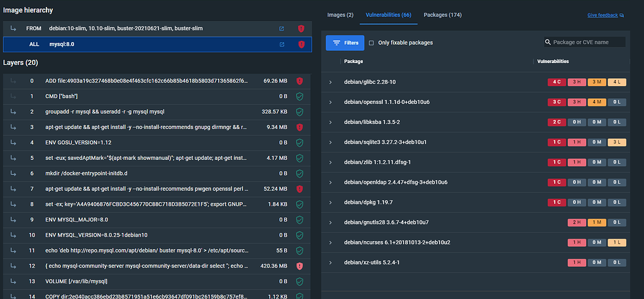Open external link icon for mysql:8.0 row
The width and height of the screenshot is (644, 299).
click(282, 44)
